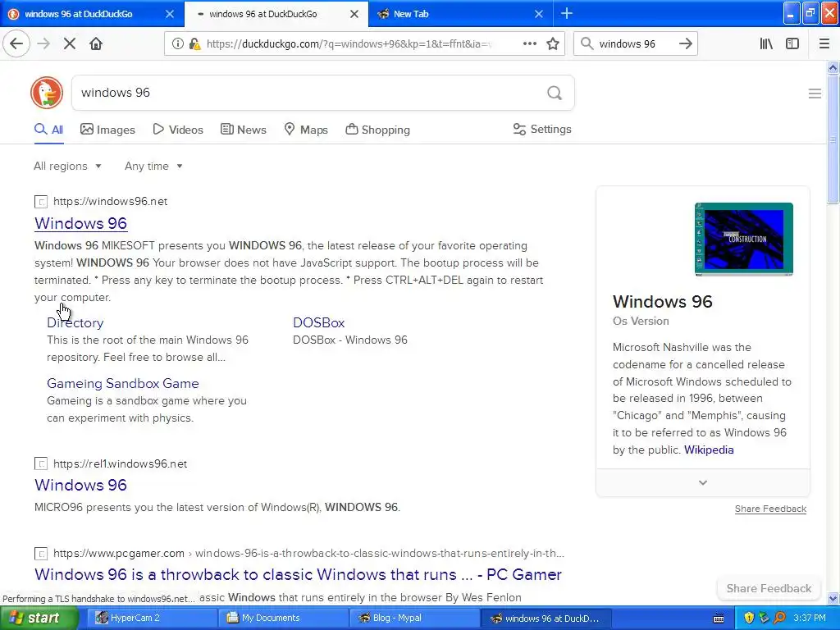Click the 3:37 PM taskbar clock
Screen dimensions: 840x630
pyautogui.click(x=810, y=619)
